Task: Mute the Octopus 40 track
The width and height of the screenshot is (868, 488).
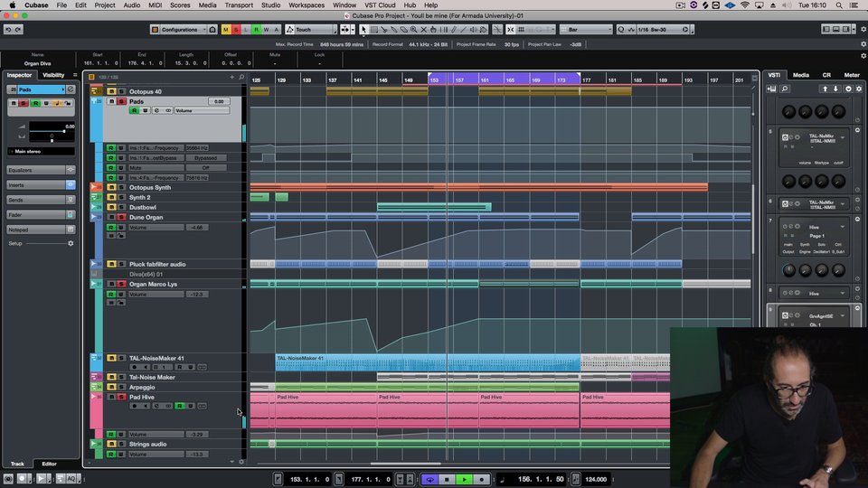Action: pos(111,91)
